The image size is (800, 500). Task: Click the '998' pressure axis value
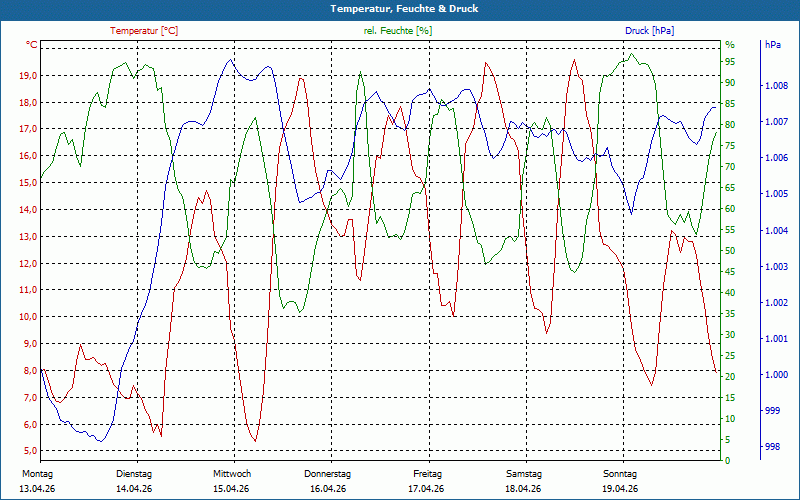tap(773, 447)
